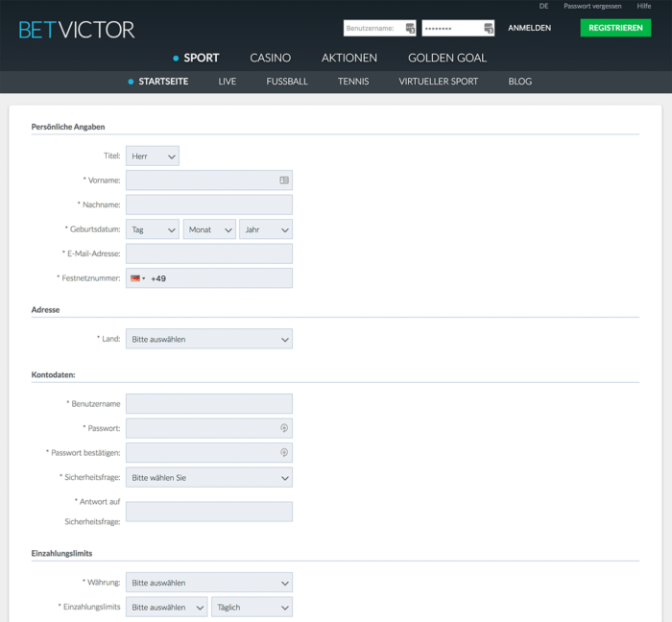Image resolution: width=672 pixels, height=622 pixels.
Task: Click into the Passwort bestätigen field
Action: 209,452
